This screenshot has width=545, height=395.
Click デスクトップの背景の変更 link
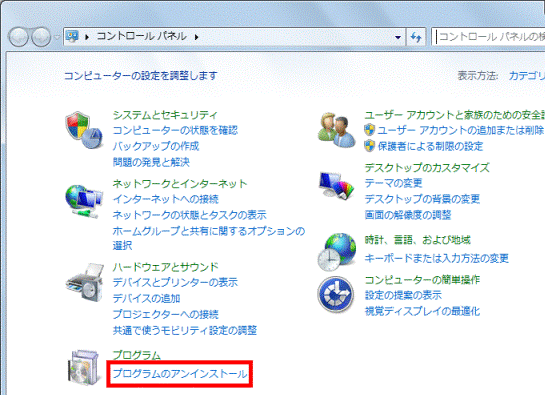(422, 199)
